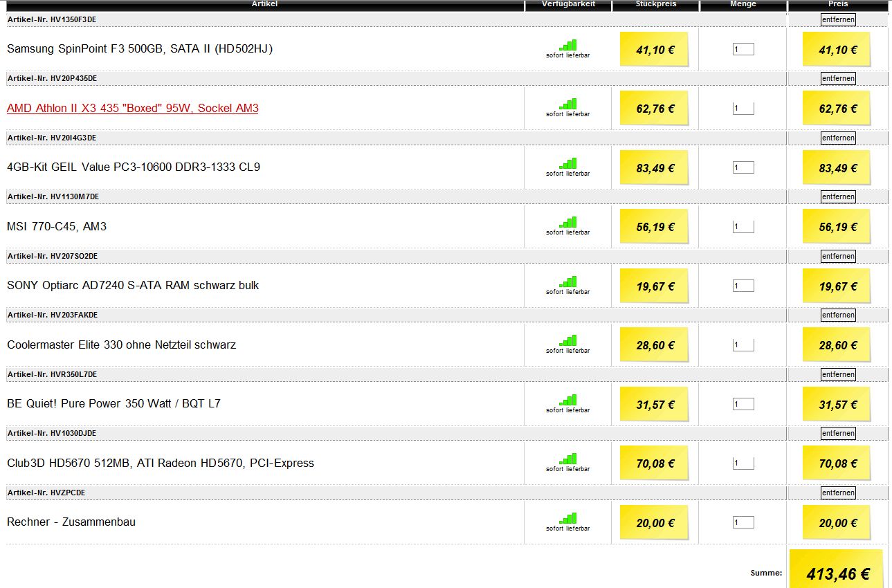Click the 4GB-Kit GEIL Value item name

coord(134,167)
